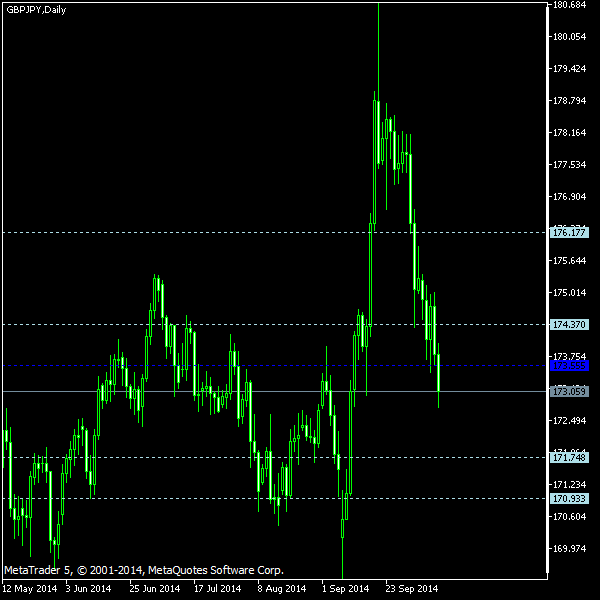Viewport: 600px width, 600px height.
Task: Click the dashed line at 170.933
Action: 274,498
